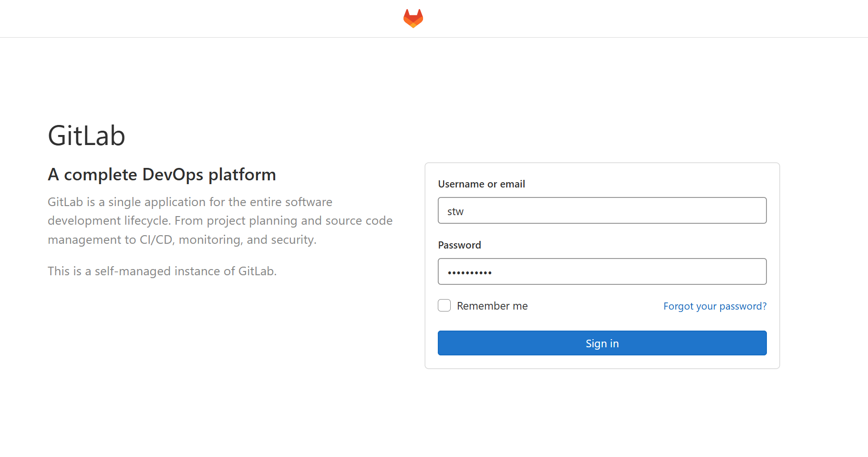Click the Password field label
This screenshot has height=457, width=868.
pos(459,245)
